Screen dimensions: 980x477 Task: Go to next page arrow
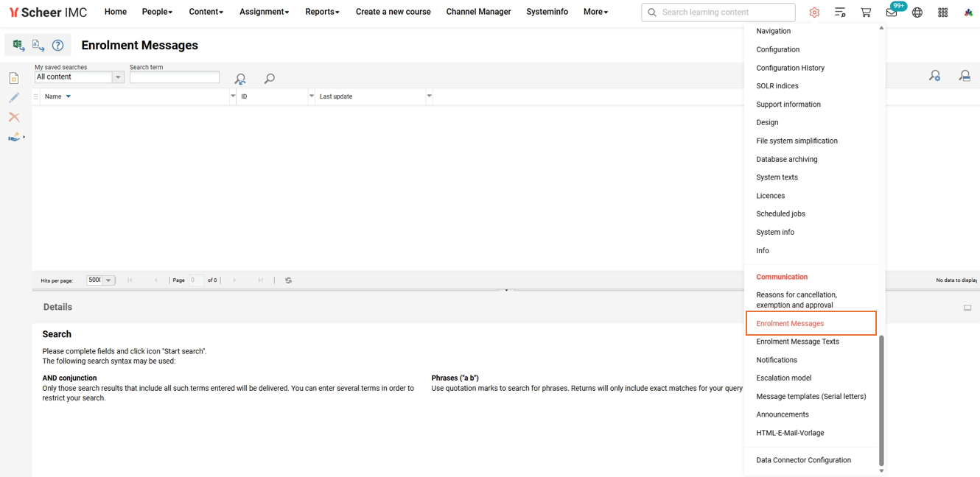(234, 280)
